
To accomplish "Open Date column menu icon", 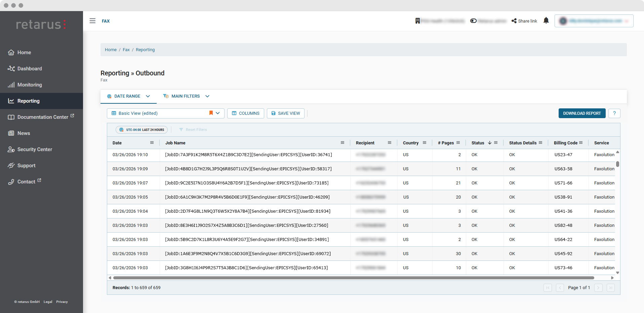I will pos(152,143).
